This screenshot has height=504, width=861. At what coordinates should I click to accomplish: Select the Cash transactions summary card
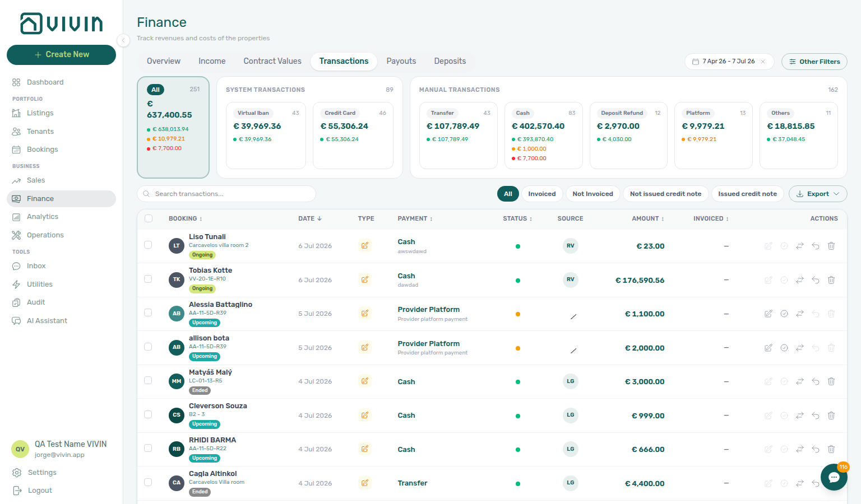pos(544,136)
